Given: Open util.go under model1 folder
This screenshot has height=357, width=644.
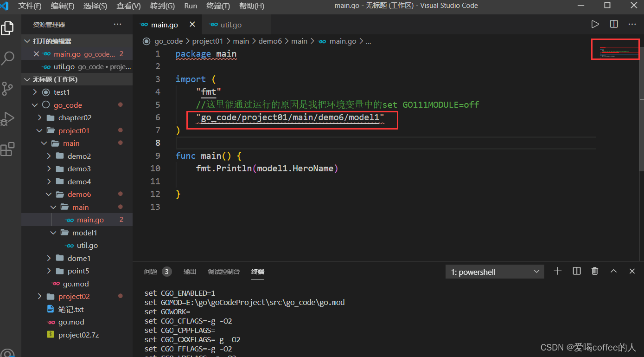Looking at the screenshot, I should pos(77,245).
